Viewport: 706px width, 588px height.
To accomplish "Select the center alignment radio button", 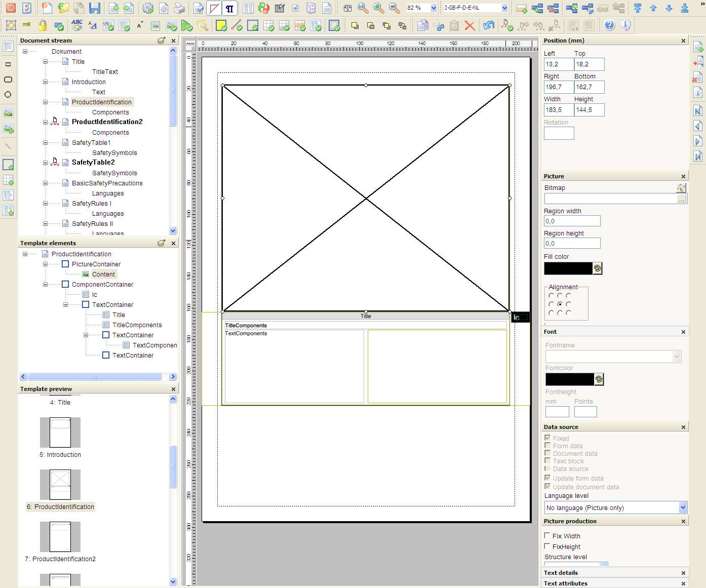I will [560, 304].
